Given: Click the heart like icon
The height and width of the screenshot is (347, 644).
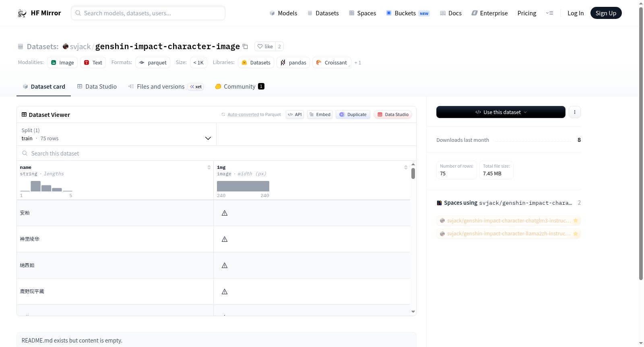Looking at the screenshot, I should coord(260,46).
